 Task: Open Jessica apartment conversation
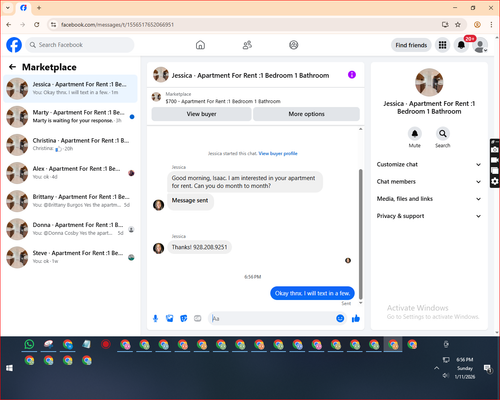[70, 89]
